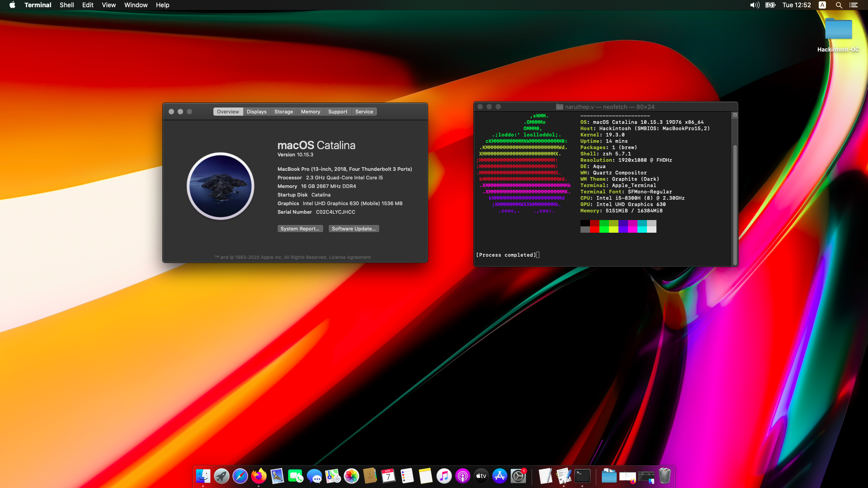Click the folder proxy icon in Terminal title
This screenshot has height=488, width=868.
click(x=560, y=107)
